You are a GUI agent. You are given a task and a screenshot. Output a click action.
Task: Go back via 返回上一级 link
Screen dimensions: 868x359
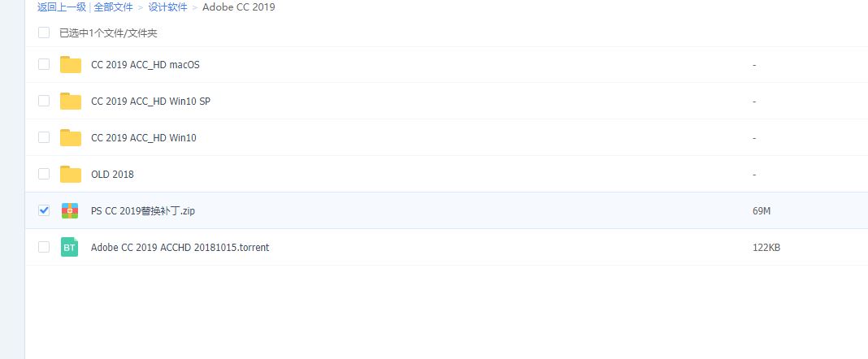point(62,7)
